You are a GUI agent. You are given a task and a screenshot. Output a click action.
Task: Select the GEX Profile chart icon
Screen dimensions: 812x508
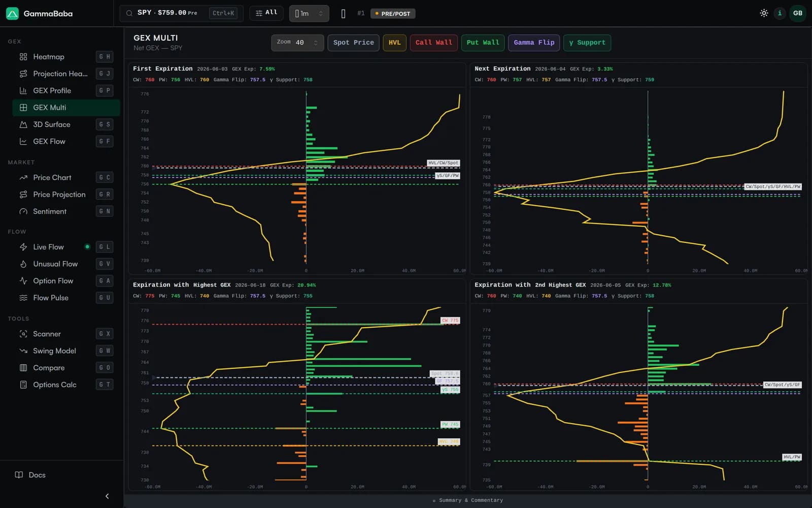click(x=23, y=90)
